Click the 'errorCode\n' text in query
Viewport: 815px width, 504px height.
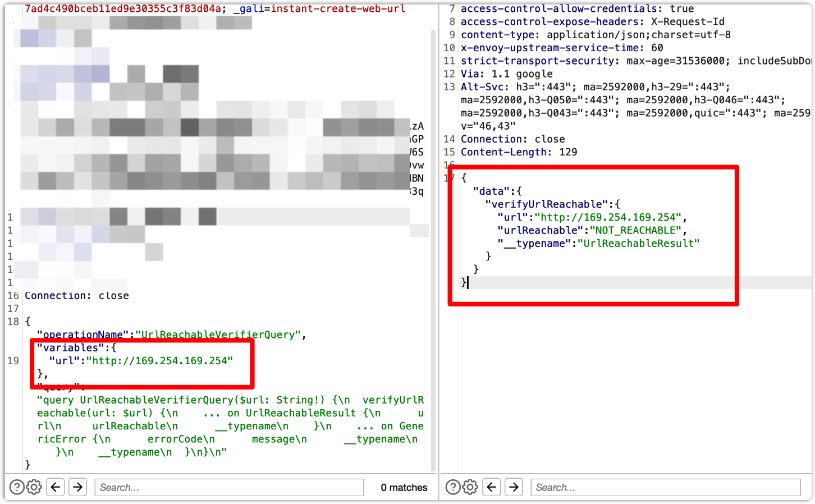[x=181, y=439]
